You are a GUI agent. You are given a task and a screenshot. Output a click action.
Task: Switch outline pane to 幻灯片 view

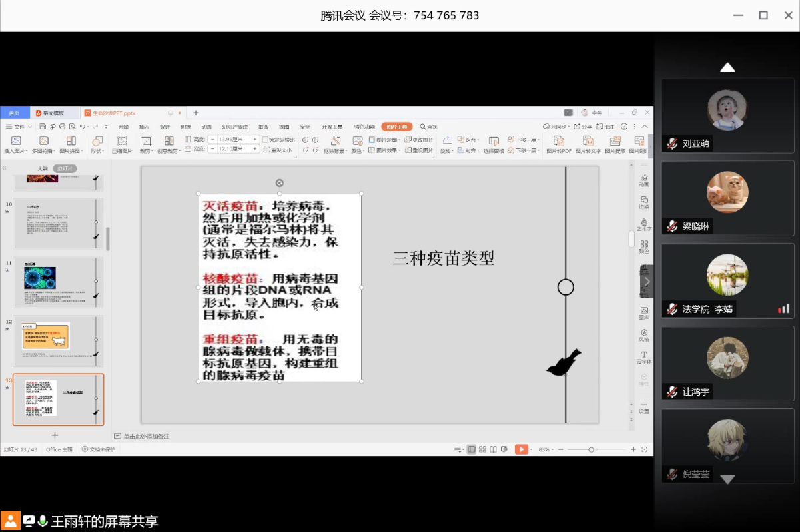[x=65, y=168]
